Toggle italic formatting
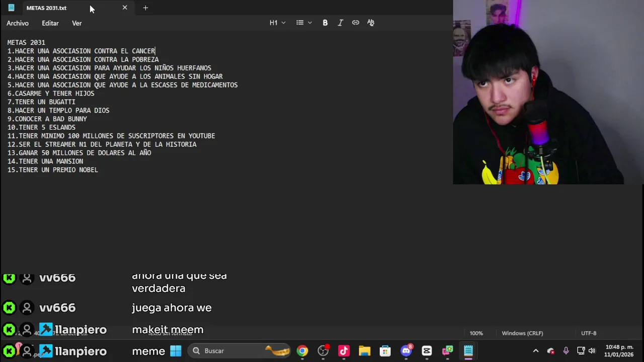 pos(340,23)
